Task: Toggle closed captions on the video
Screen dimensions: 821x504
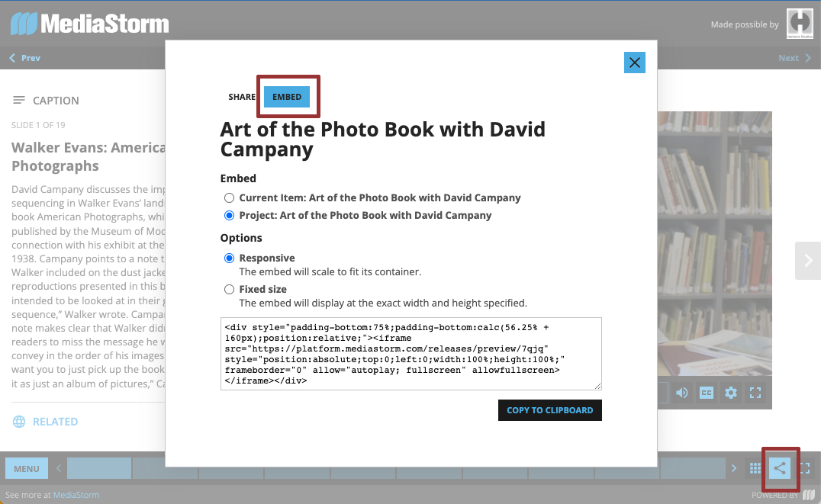Action: (x=707, y=392)
